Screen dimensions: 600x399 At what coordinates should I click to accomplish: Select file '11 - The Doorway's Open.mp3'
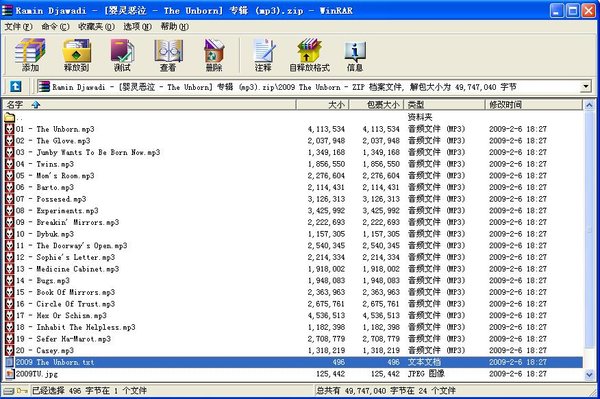tap(71, 246)
